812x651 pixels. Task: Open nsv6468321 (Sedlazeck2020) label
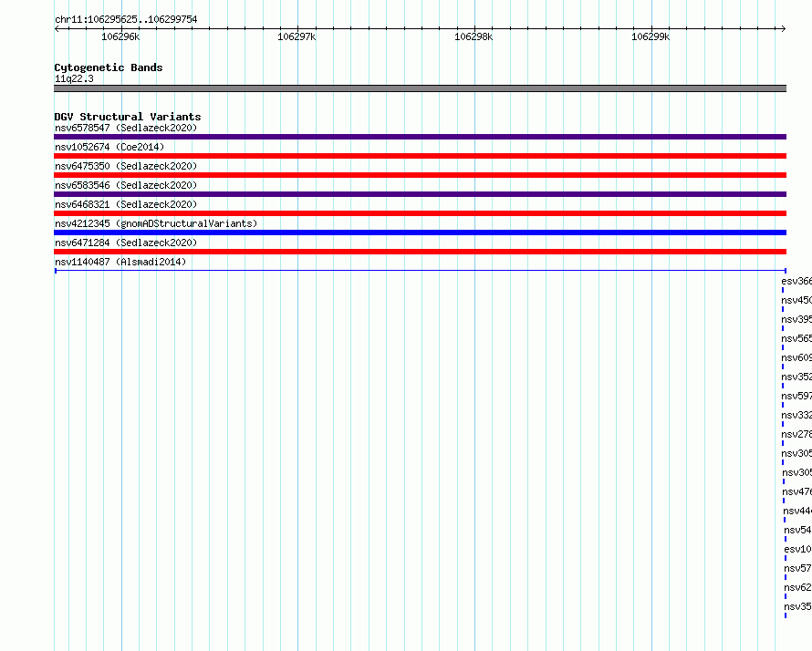point(126,204)
